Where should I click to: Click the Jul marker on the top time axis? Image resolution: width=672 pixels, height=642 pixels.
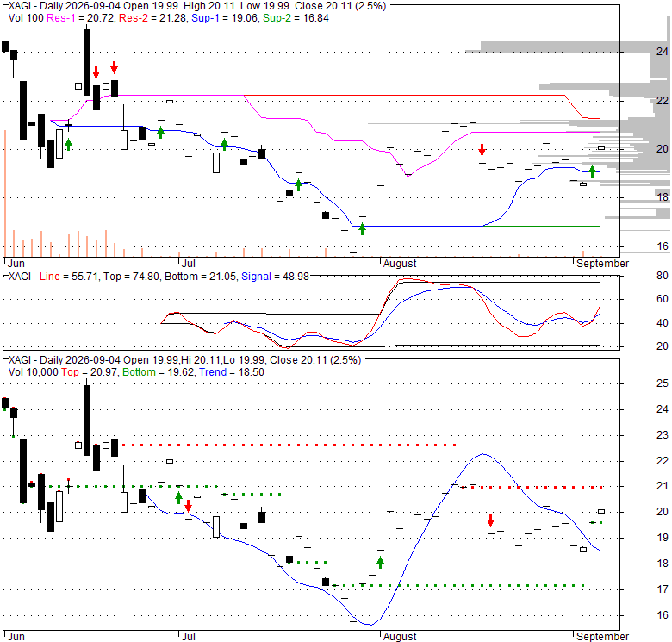click(188, 263)
